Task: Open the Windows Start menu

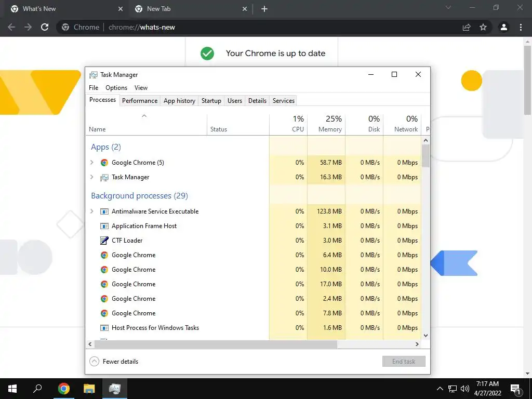Action: [12, 389]
